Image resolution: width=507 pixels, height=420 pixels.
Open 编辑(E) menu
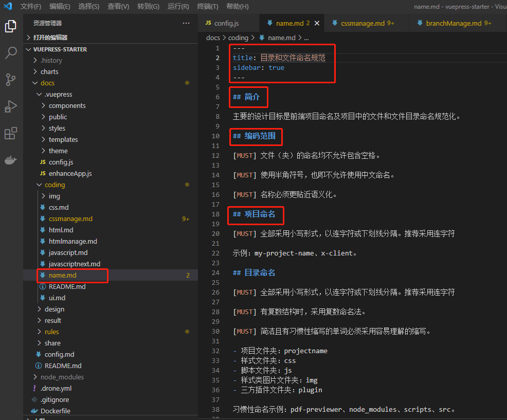point(60,6)
